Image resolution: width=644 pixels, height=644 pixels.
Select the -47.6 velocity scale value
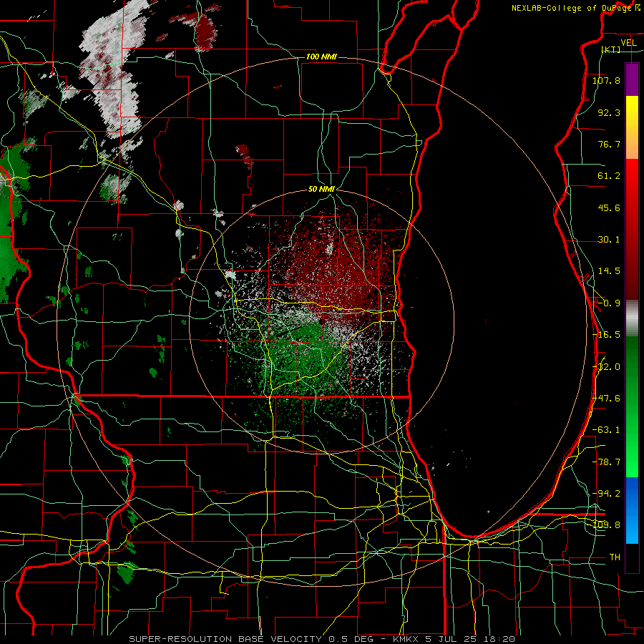(606, 399)
